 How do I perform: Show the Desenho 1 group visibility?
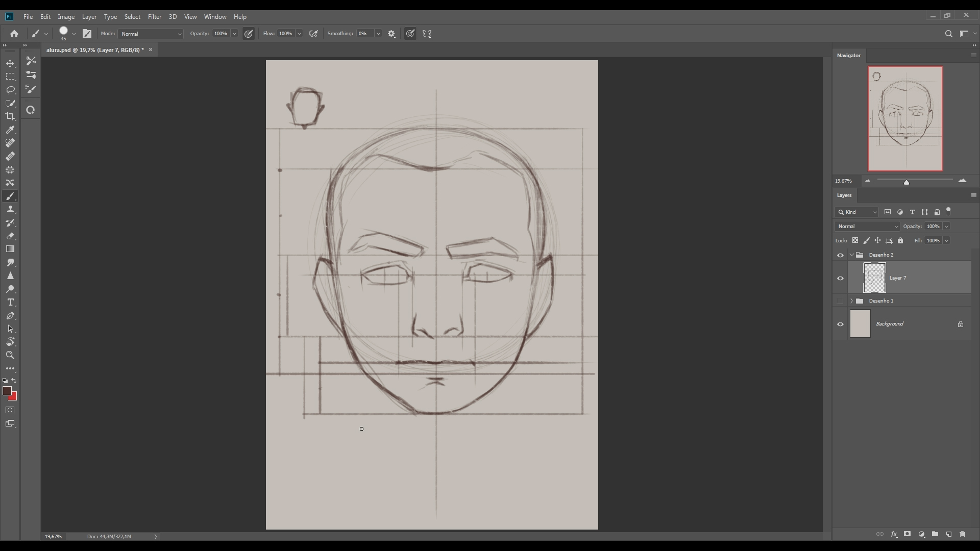(x=840, y=301)
